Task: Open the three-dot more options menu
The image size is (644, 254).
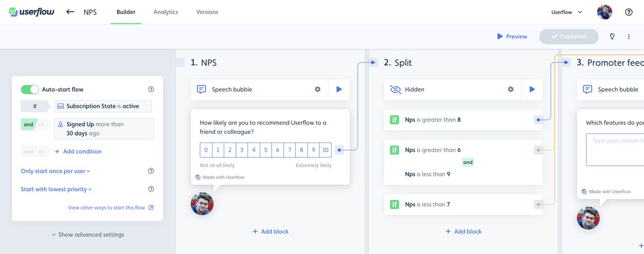Action: [629, 36]
